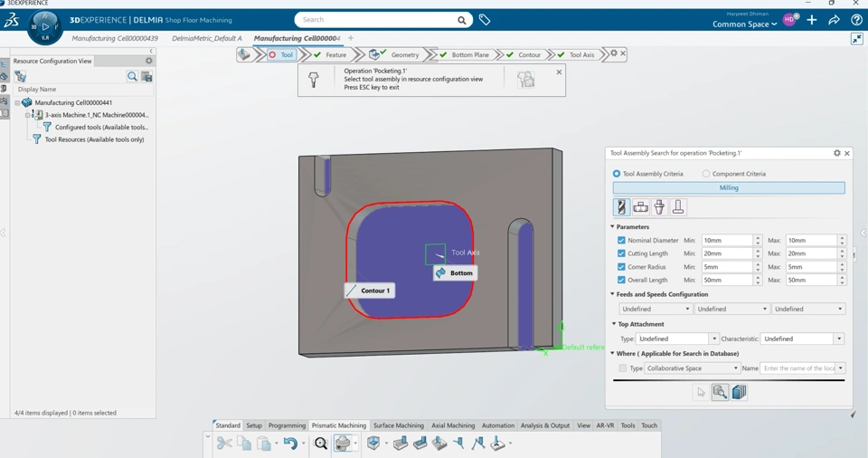Screen dimensions: 868x458
Task: Click the search-in-database magnifier icon
Action: (720, 392)
